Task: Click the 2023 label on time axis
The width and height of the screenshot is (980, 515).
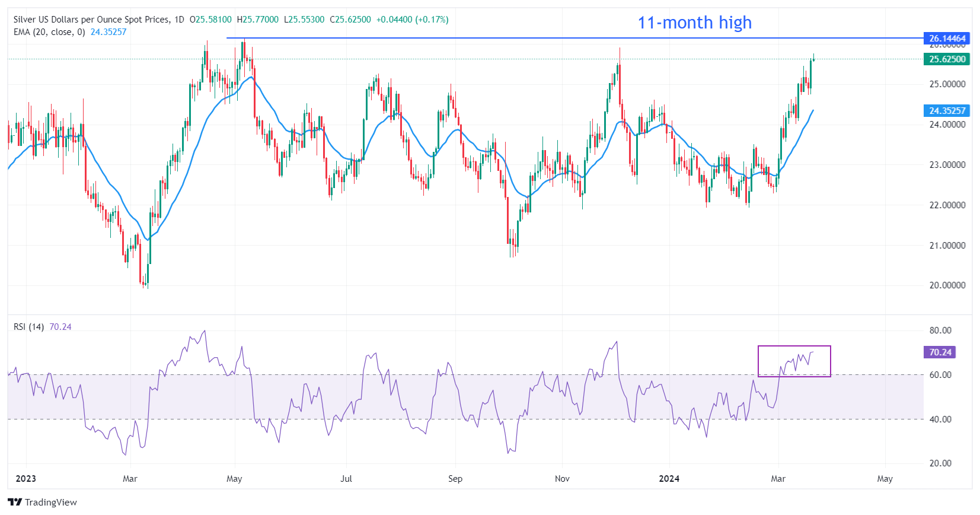Action: coord(25,479)
